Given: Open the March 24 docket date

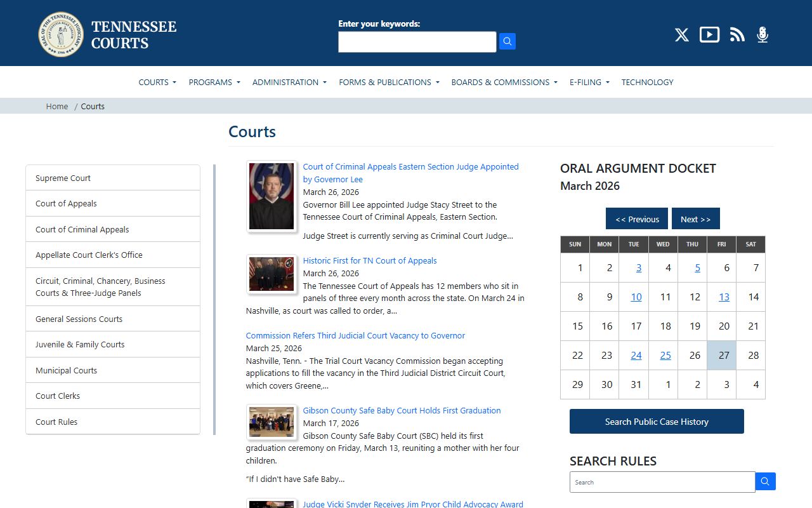Looking at the screenshot, I should 636,356.
